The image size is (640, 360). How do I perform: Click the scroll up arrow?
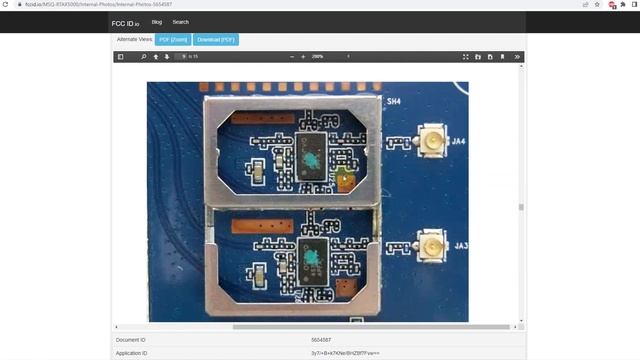coord(521,66)
